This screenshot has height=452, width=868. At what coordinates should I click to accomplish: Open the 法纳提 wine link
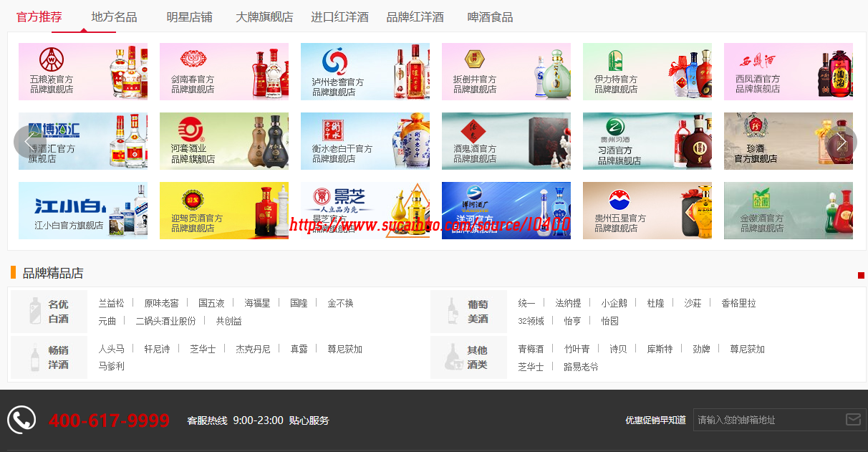pos(568,303)
